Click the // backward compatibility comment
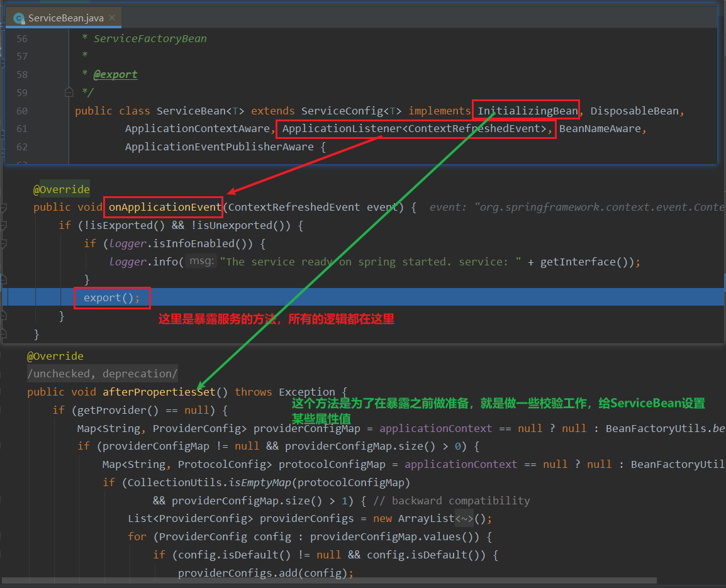 [452, 501]
